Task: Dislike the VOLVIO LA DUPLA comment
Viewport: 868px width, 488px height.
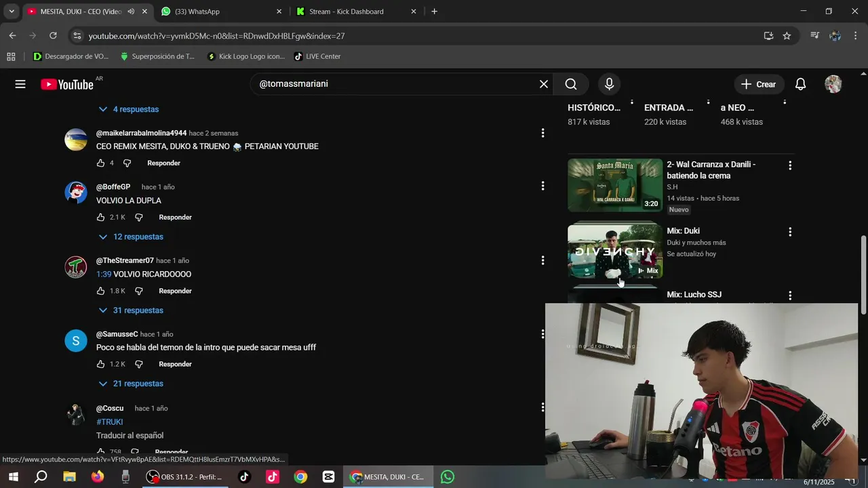Action: 138,218
